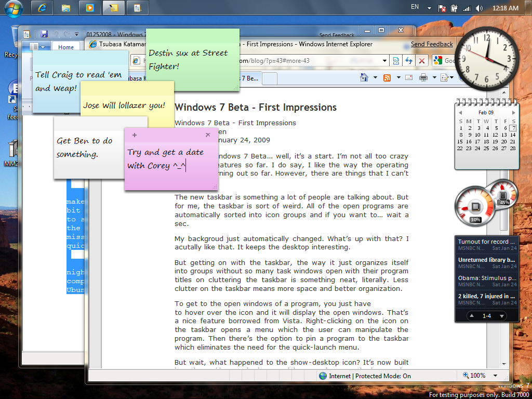Click the Save icon in WordPad
Viewport: 532px width, 399px height.
[x=44, y=34]
